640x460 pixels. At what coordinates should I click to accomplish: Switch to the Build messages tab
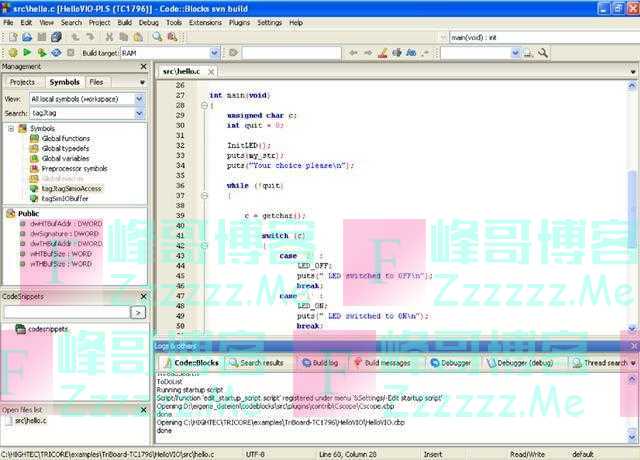[381, 363]
